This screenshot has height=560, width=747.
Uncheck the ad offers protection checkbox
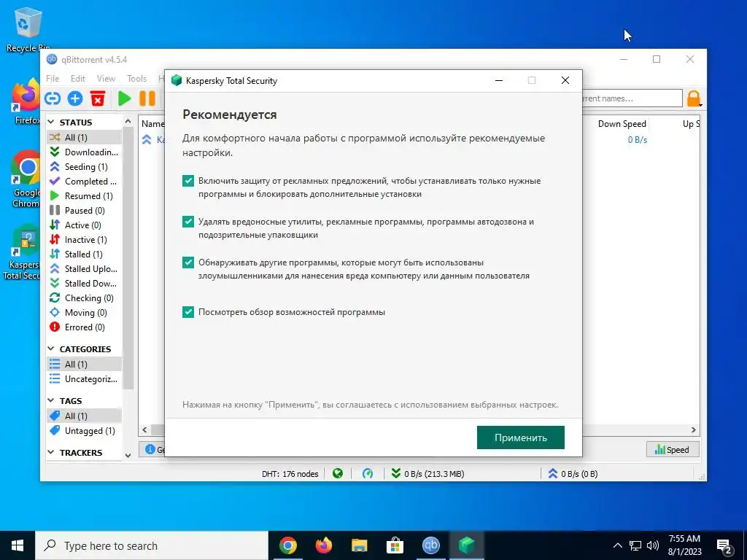[188, 181]
